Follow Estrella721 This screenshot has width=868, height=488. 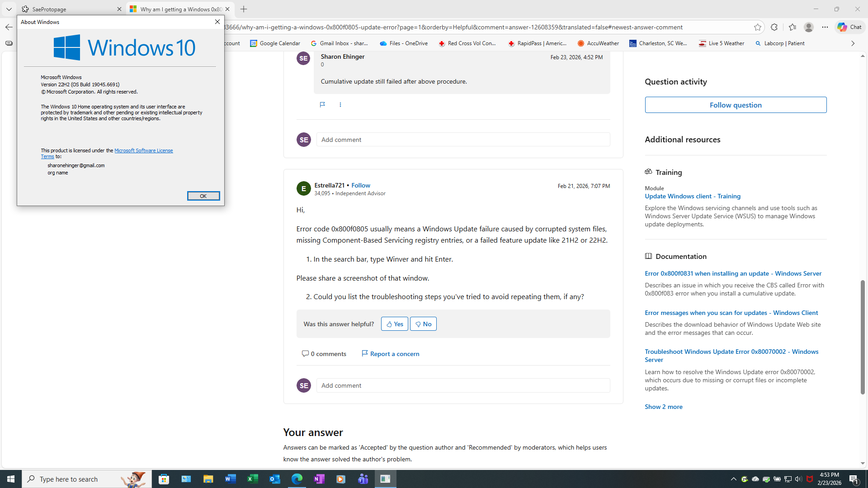click(x=360, y=185)
